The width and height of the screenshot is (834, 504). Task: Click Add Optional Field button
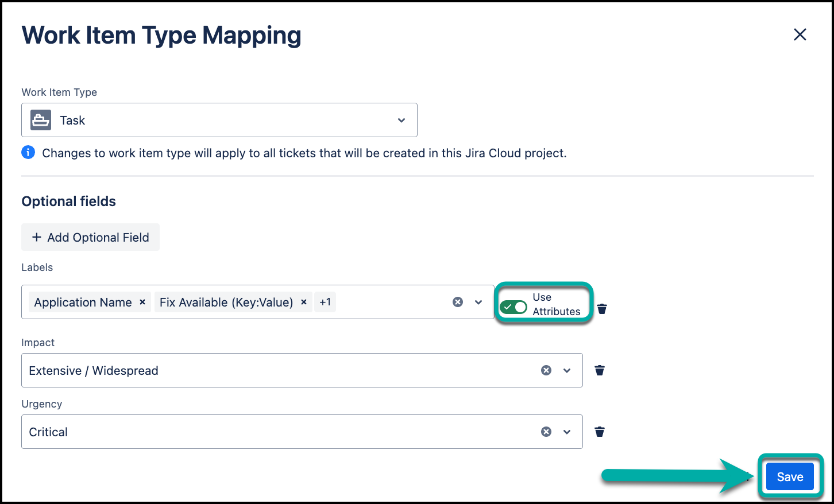point(91,237)
